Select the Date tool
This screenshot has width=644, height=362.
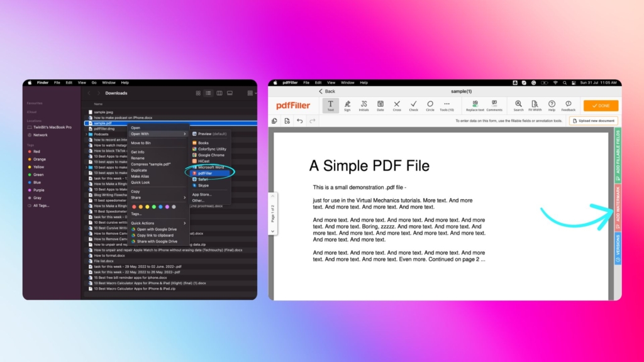click(x=380, y=106)
